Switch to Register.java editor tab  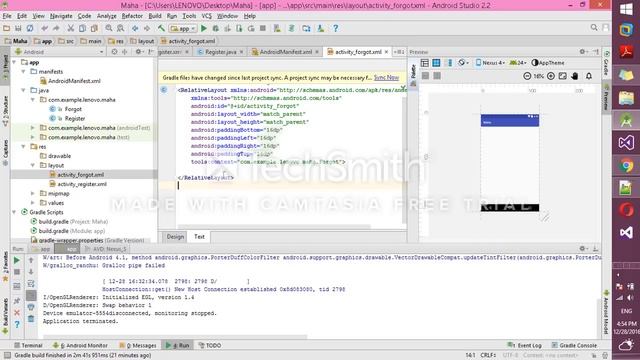coord(220,52)
